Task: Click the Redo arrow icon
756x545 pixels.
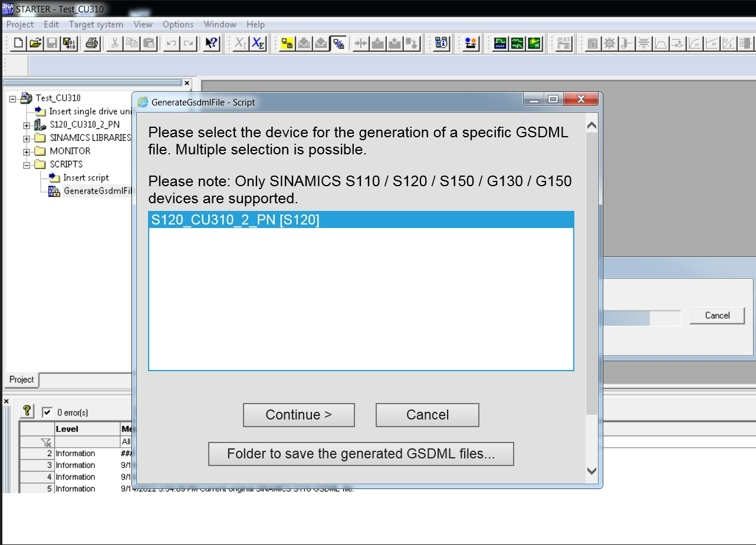Action: [x=189, y=43]
